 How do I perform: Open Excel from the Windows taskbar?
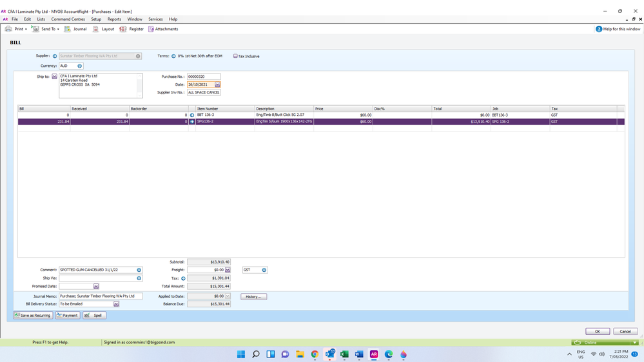click(x=344, y=354)
